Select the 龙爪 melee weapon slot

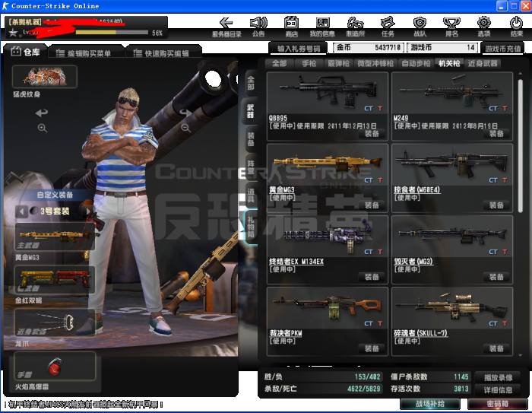point(55,323)
